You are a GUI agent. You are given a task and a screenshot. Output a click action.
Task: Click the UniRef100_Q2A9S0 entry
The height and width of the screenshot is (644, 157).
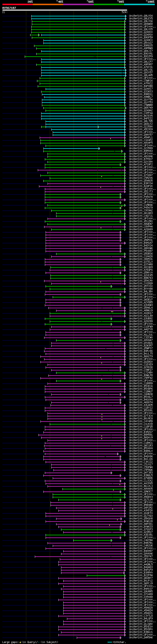coord(141,35)
